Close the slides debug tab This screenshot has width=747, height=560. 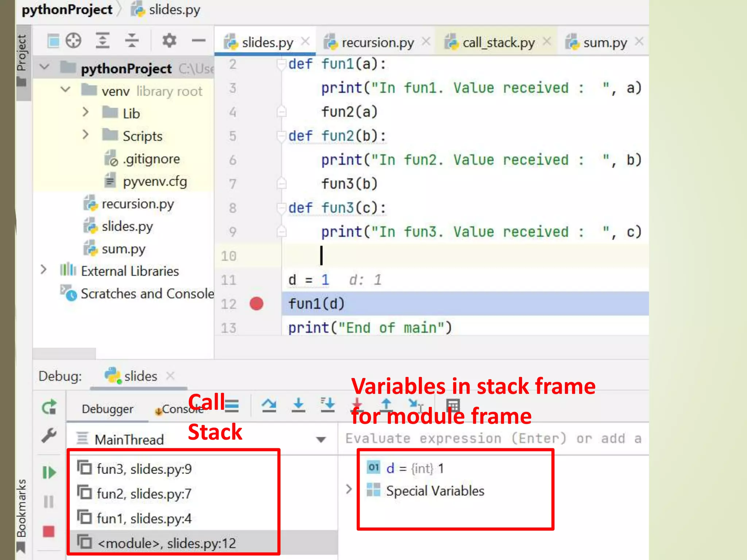click(170, 375)
